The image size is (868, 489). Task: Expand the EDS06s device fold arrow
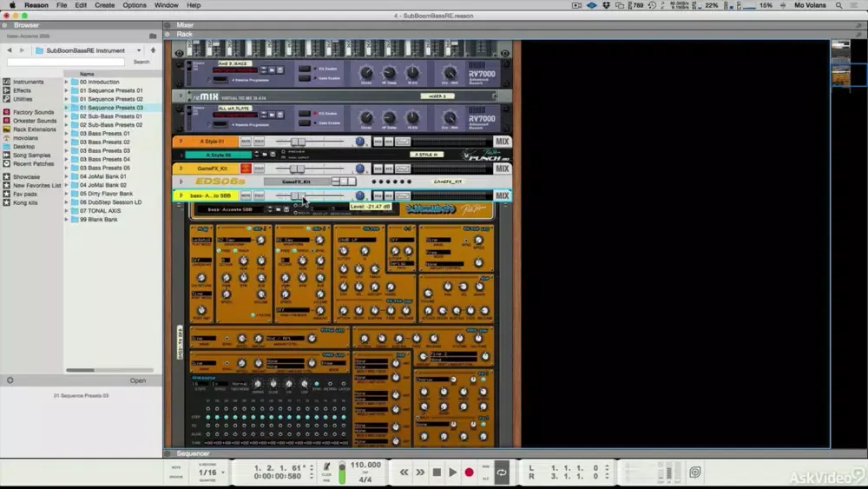[x=181, y=181]
